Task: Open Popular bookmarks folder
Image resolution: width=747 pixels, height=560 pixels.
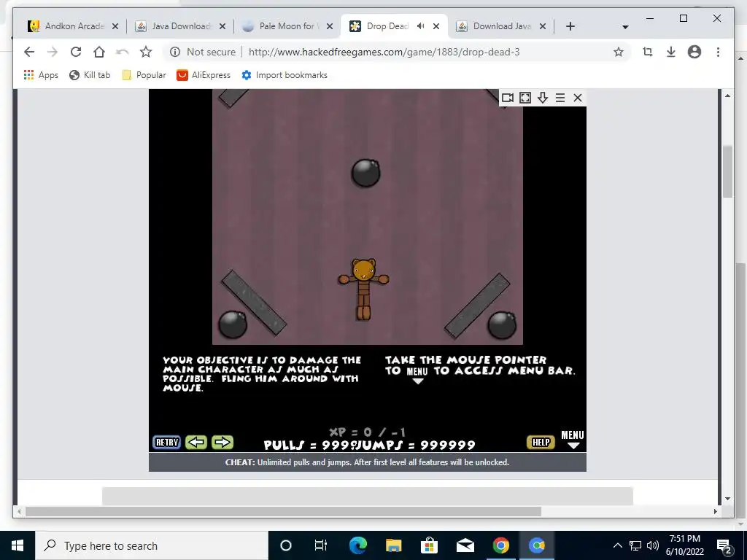Action: [144, 75]
